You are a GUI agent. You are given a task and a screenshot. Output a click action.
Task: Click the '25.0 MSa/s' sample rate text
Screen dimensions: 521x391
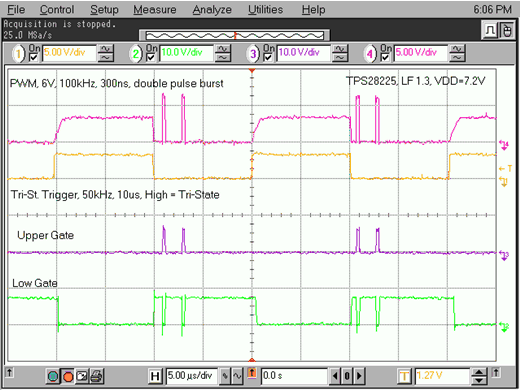(x=28, y=35)
